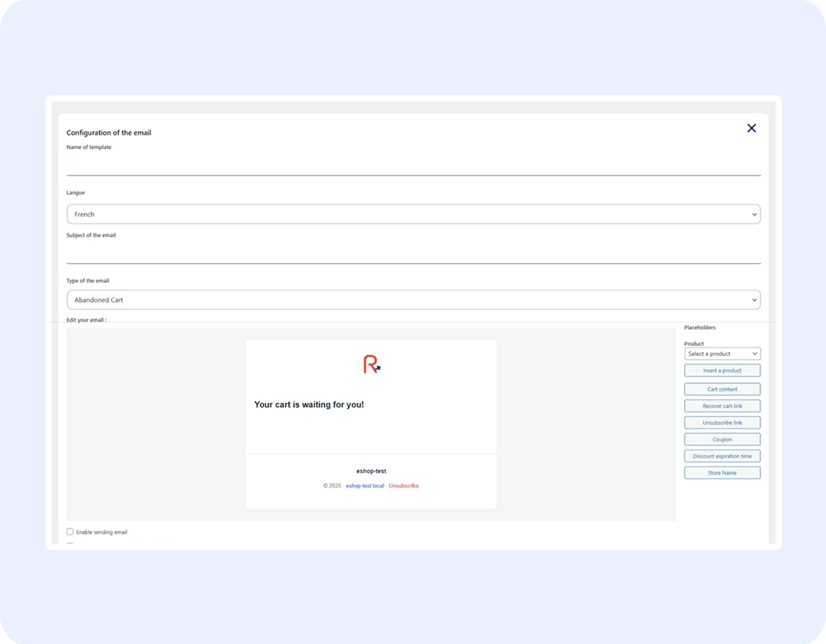Viewport: 826px width, 644px height.
Task: Click the Insert a product button
Action: coord(722,371)
